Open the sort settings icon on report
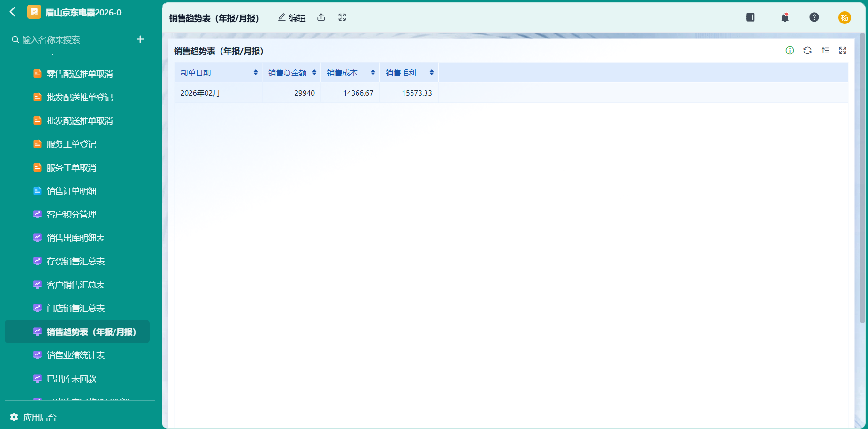Viewport: 868px width, 429px height. point(825,51)
